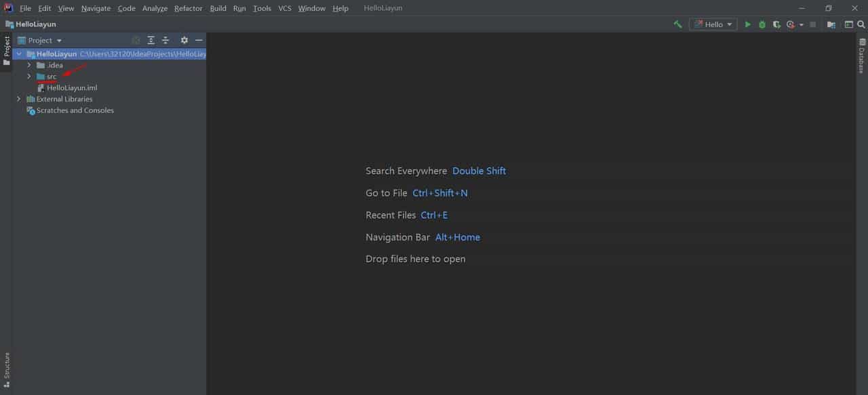Open the Navigate menu

coord(95,8)
